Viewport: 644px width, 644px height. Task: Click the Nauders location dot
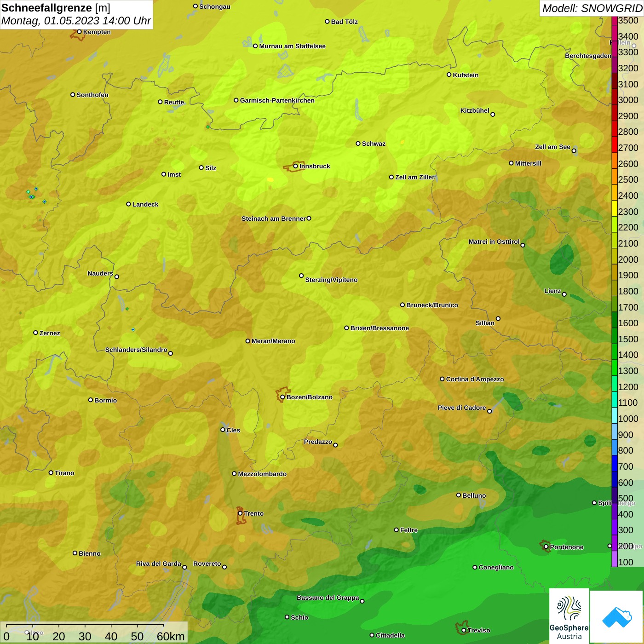pyautogui.click(x=117, y=276)
